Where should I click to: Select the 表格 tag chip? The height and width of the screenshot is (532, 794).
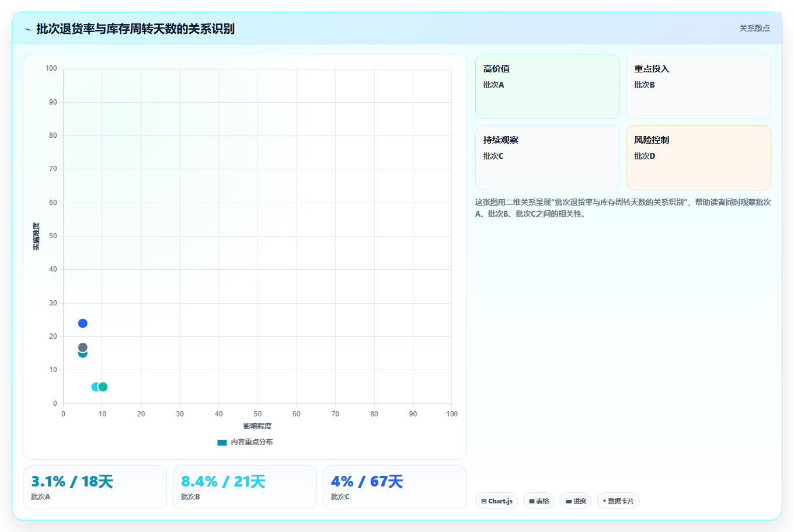(x=539, y=501)
